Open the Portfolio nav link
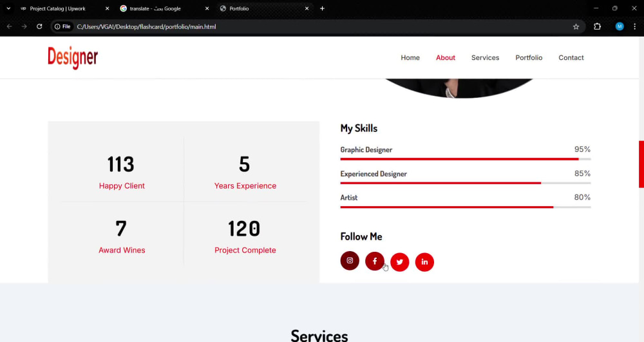This screenshot has height=342, width=644. (529, 58)
